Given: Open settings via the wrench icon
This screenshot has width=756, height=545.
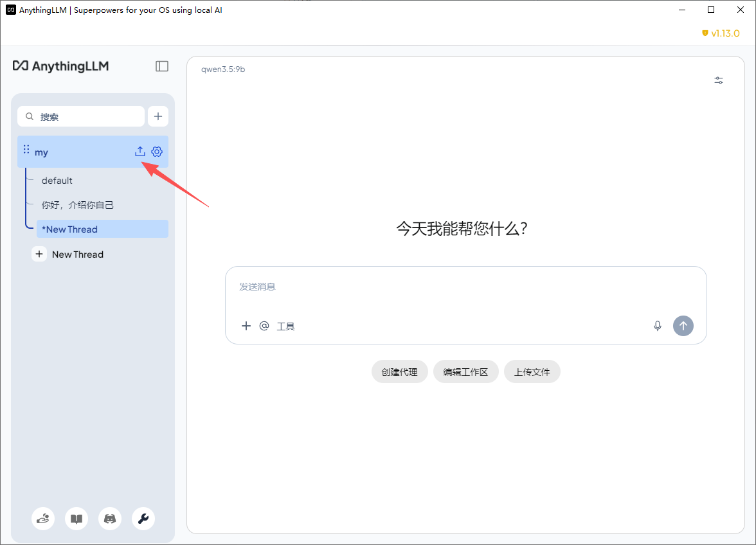Looking at the screenshot, I should (143, 519).
